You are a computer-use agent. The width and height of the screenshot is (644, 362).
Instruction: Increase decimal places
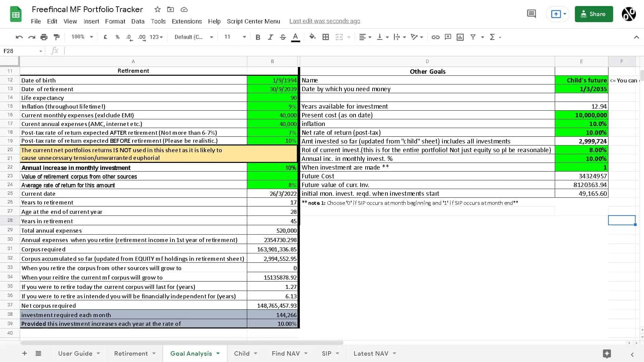[142, 37]
